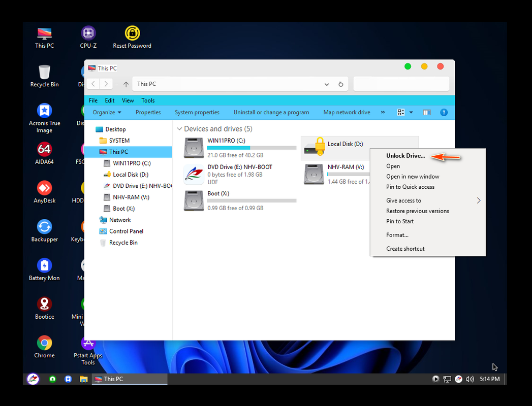
Task: Click Map network drive button
Action: (x=347, y=113)
